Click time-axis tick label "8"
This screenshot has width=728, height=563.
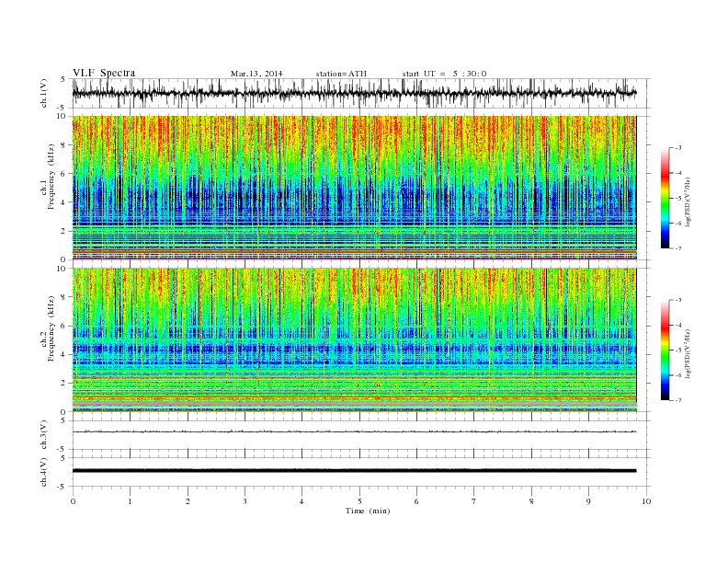531,501
